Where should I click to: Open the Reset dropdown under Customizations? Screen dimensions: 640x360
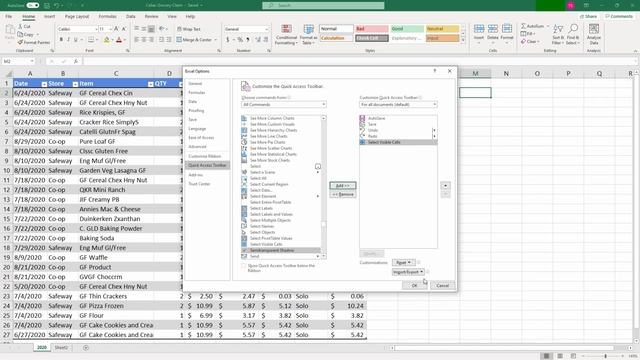click(x=403, y=262)
